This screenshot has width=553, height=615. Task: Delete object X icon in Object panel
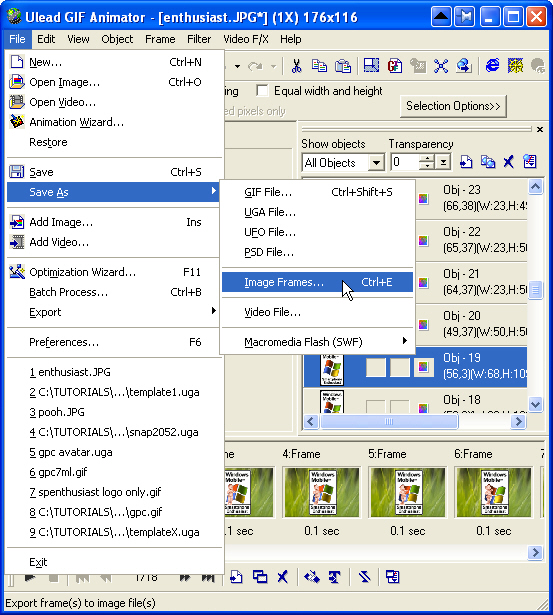tap(509, 162)
